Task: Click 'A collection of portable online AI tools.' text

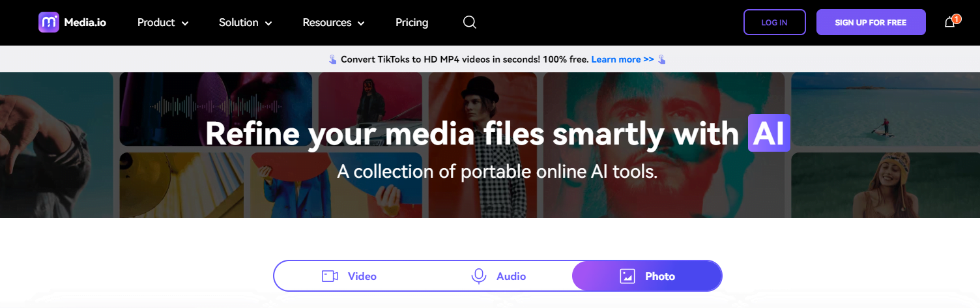Action: [x=497, y=172]
